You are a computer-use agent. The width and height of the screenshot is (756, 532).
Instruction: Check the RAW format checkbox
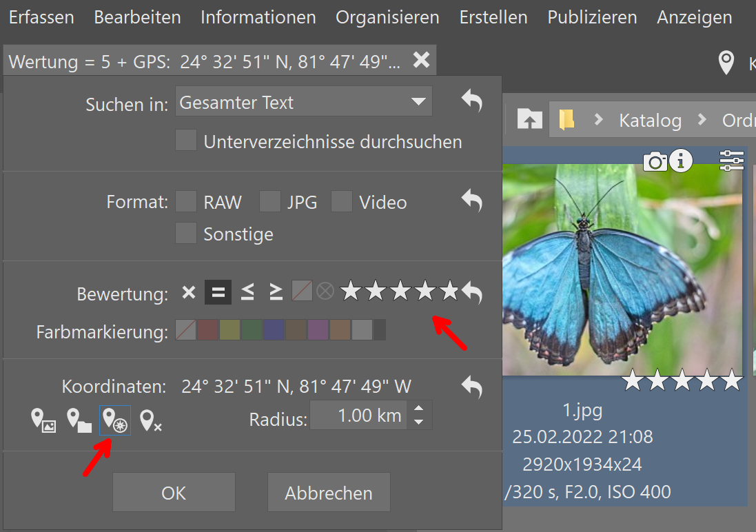186,201
